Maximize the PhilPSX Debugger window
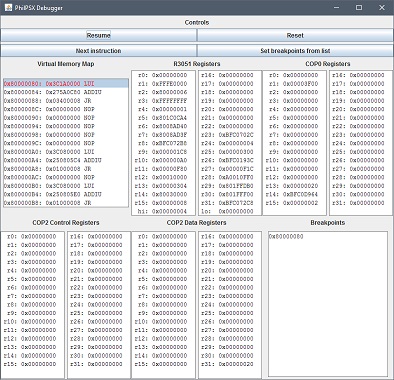 tap(359, 7)
